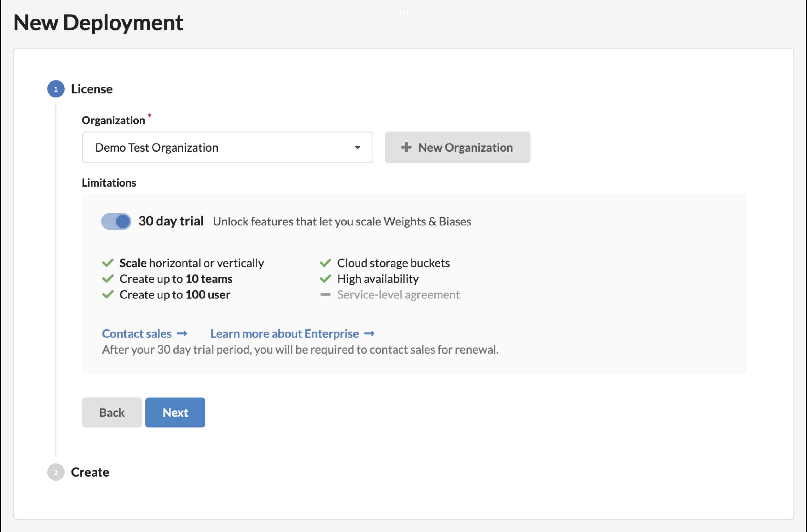The image size is (807, 532).
Task: Select the Create step label
Action: (90, 472)
